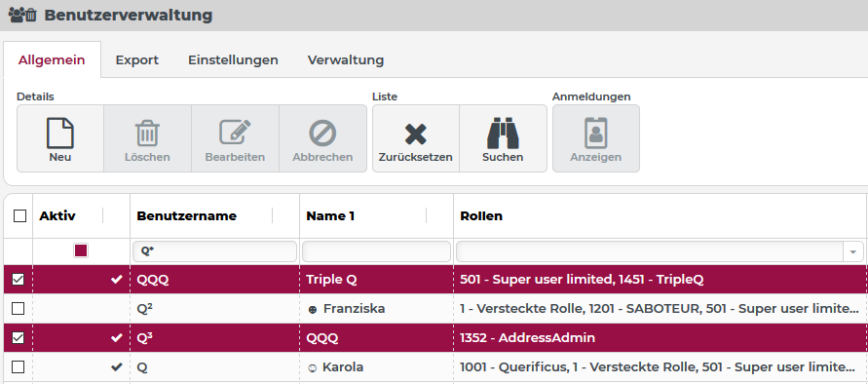The width and height of the screenshot is (868, 384).
Task: Click the Anzeigen badge icon
Action: 596,133
